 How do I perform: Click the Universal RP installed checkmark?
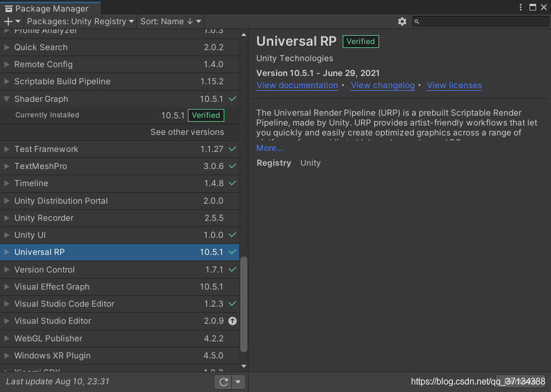233,252
